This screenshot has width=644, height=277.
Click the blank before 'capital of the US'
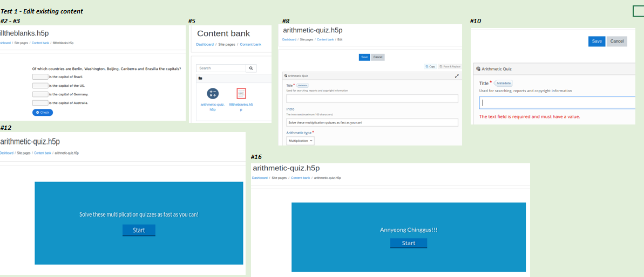click(x=40, y=86)
